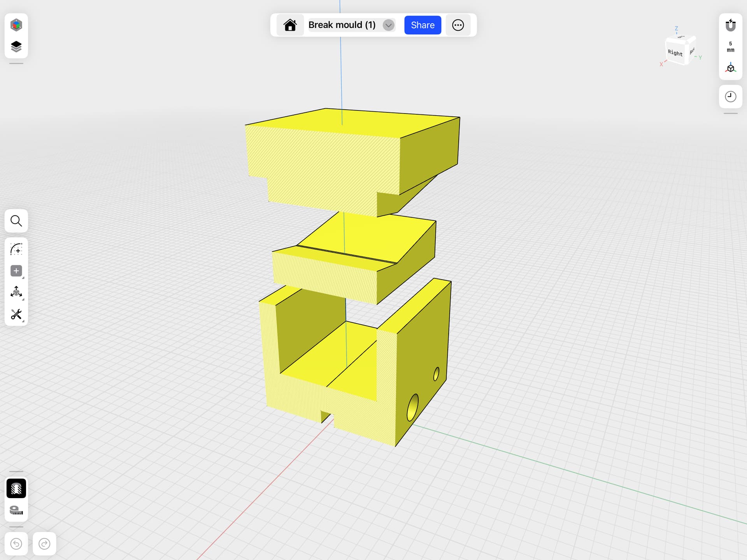747x560 pixels.
Task: Open the Add shape plus tool
Action: point(16,271)
